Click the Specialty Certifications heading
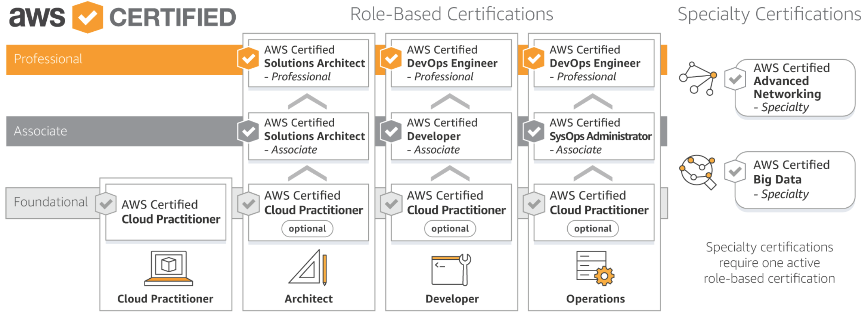The width and height of the screenshot is (868, 319). 769,14
